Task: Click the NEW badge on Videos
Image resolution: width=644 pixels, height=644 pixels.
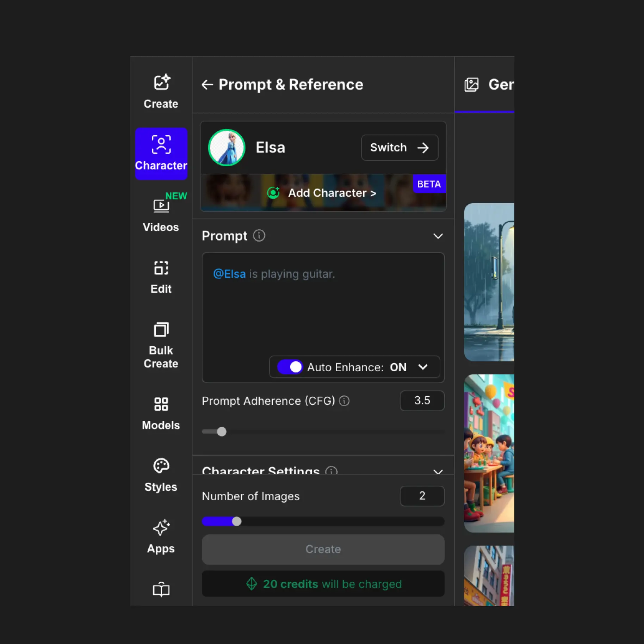Action: click(x=176, y=196)
